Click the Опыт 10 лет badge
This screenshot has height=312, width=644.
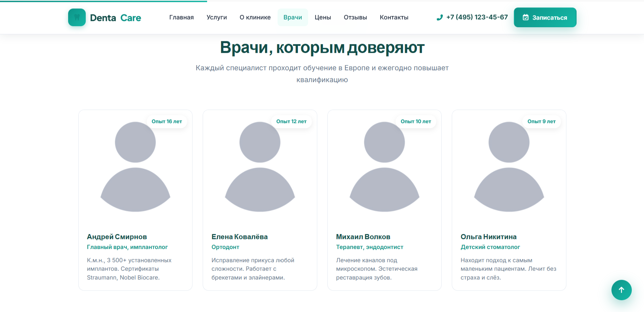(x=416, y=121)
